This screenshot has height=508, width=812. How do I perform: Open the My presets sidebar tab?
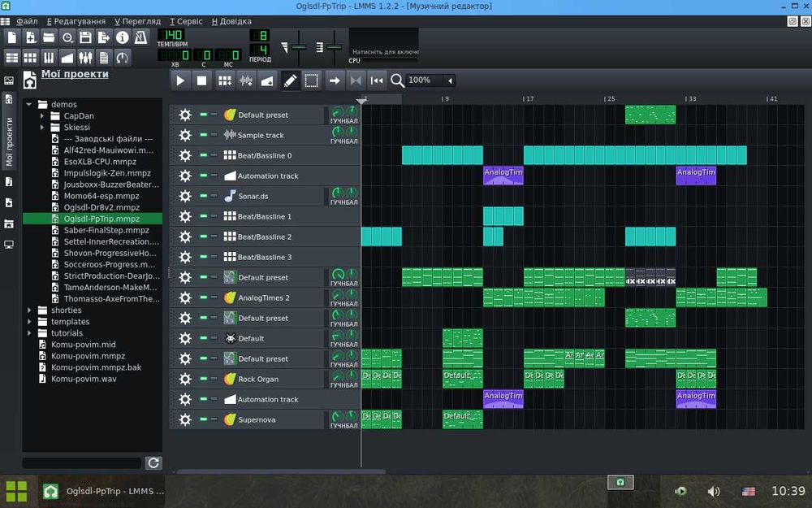pos(9,202)
